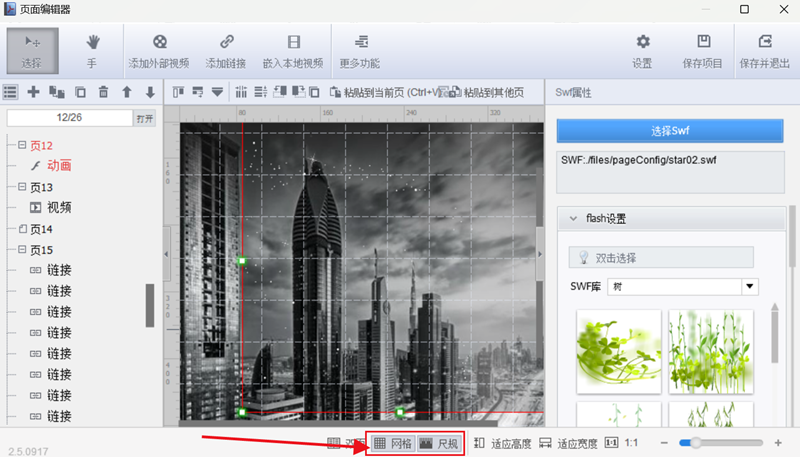Click 适应宽度 fit width
Image resolution: width=800 pixels, height=457 pixels.
pyautogui.click(x=568, y=443)
